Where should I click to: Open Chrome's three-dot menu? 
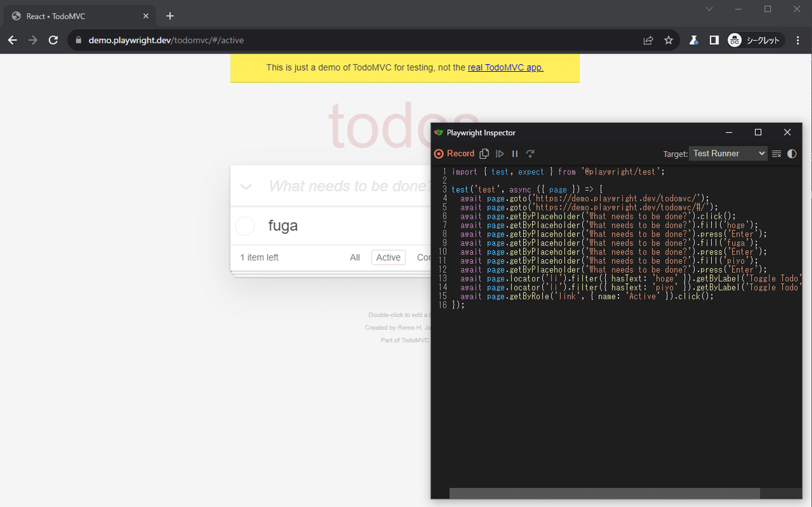[x=798, y=40]
